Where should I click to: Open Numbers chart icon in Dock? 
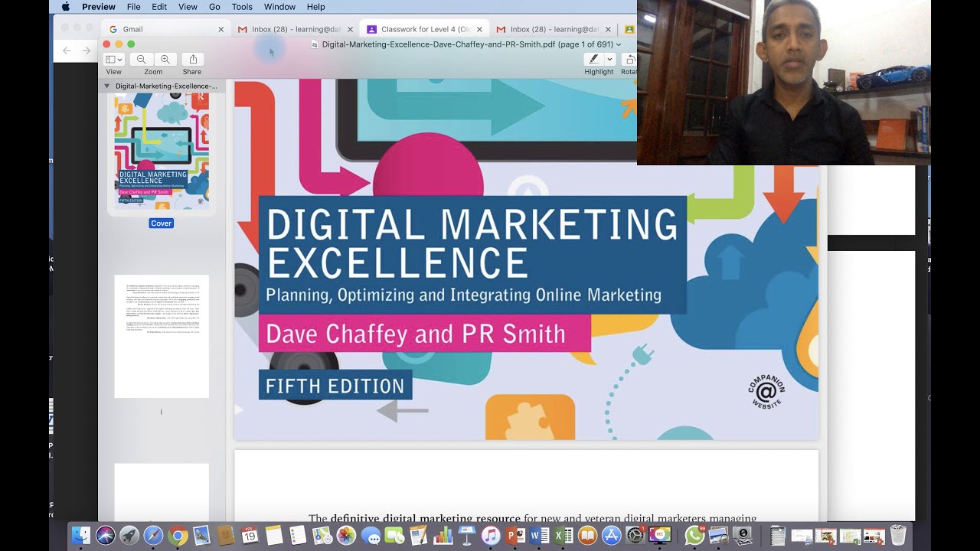pos(443,535)
